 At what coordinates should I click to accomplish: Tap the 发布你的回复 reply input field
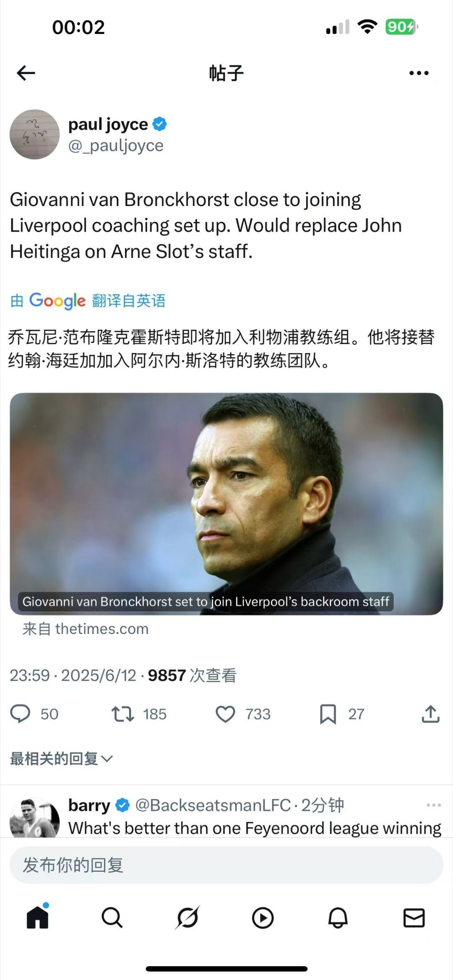[x=226, y=865]
